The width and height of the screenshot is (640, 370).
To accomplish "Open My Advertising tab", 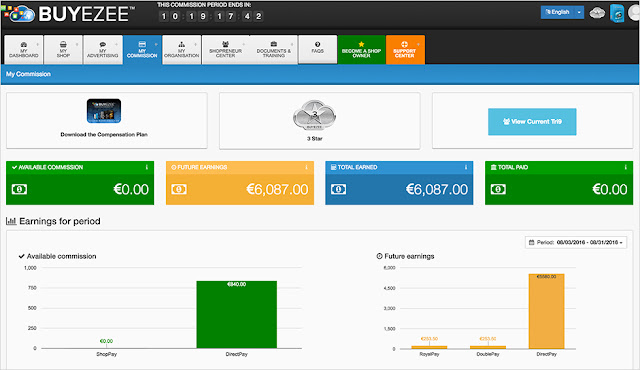I will pyautogui.click(x=102, y=49).
